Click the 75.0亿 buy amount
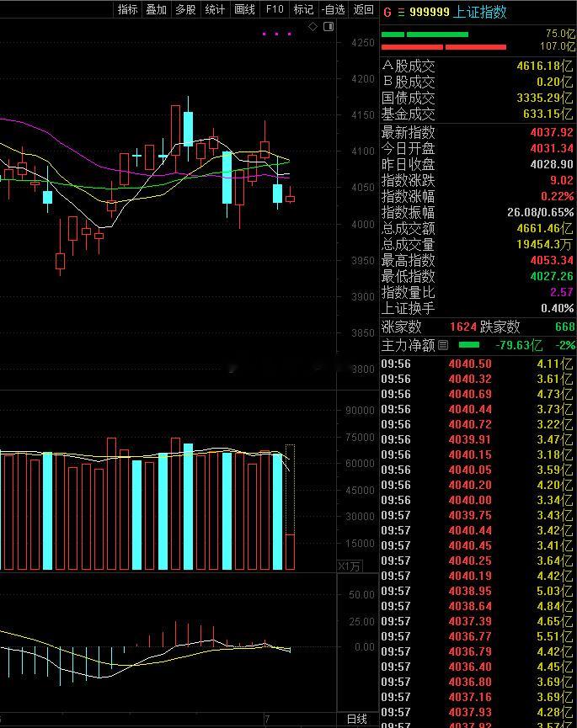This screenshot has height=728, width=577. (x=560, y=34)
